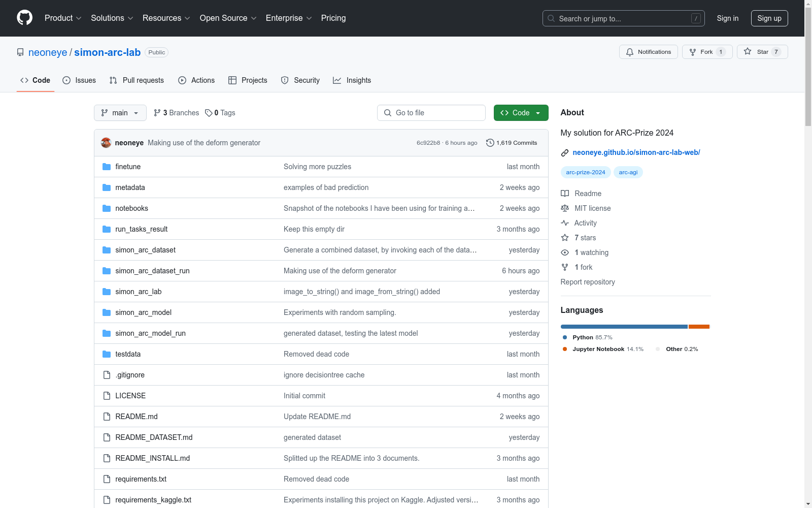Focus the Search or jump to field
Screen dimensions: 812x508
tap(624, 18)
